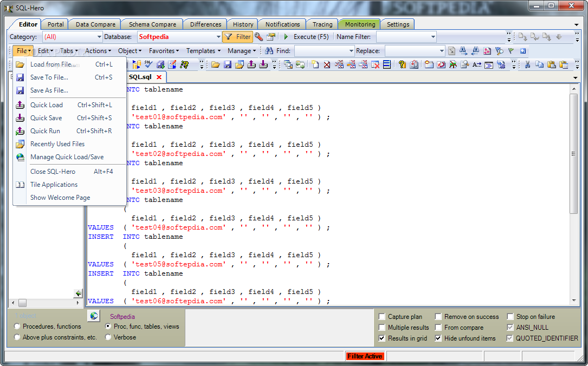
Task: Uncheck Hide unfound items
Action: 438,338
